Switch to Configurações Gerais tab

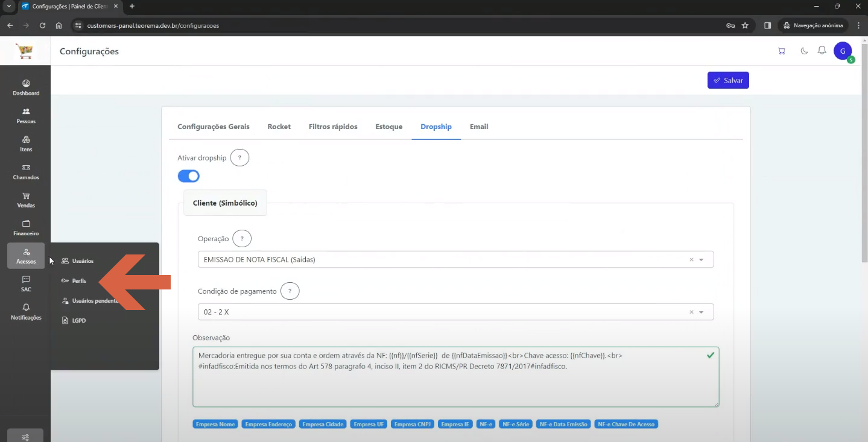[x=214, y=127]
